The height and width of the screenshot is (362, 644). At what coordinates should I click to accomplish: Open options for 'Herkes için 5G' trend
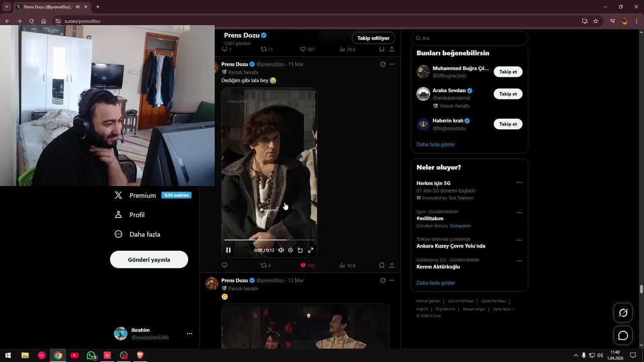(519, 183)
